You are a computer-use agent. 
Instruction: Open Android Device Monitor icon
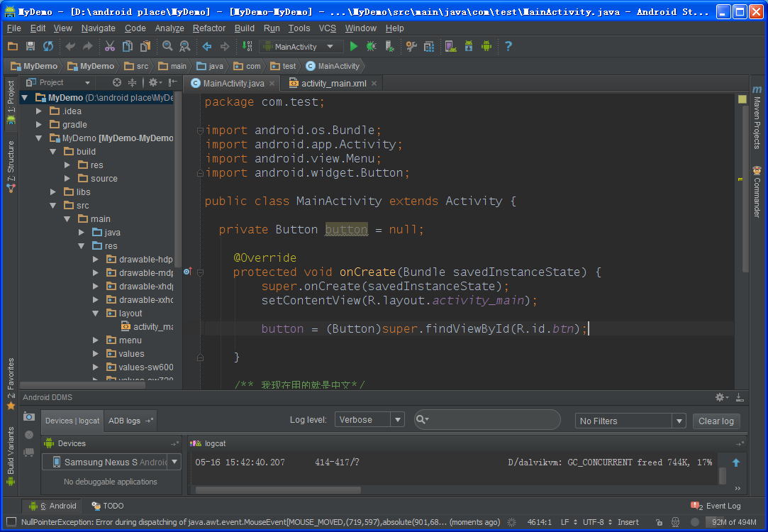click(x=486, y=47)
